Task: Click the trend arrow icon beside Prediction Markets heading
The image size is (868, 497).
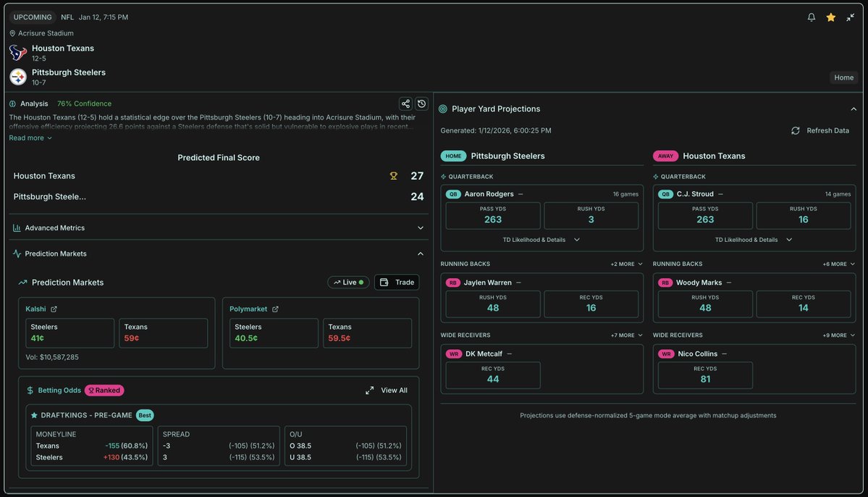Action: coord(22,283)
